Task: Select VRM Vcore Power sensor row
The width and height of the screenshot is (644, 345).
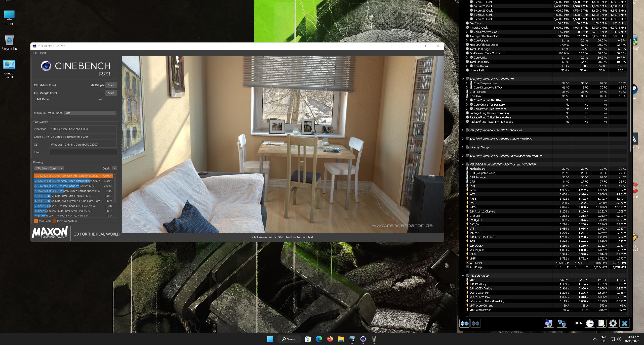Action: [546, 310]
